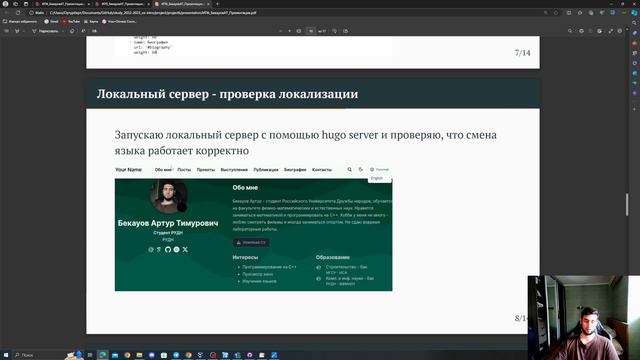640x360 pixels.
Task: Open PDF viewer settings gear
Action: point(620,31)
